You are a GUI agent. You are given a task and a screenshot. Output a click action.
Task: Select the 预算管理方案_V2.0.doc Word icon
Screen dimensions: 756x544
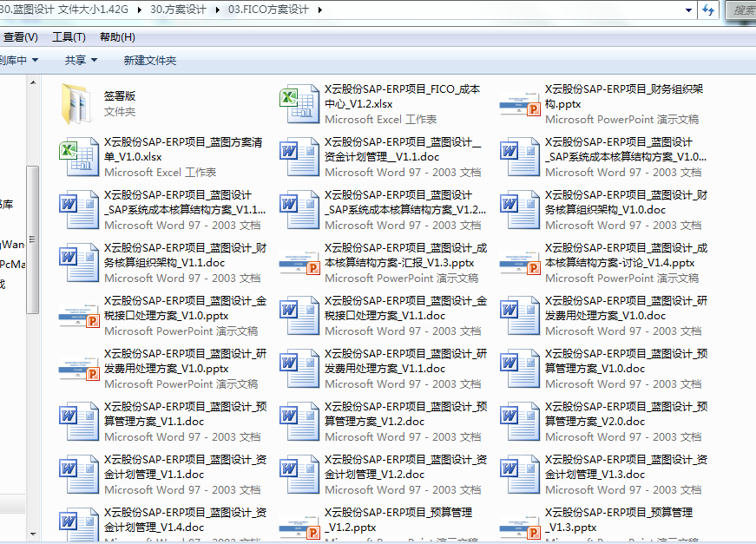tap(520, 422)
